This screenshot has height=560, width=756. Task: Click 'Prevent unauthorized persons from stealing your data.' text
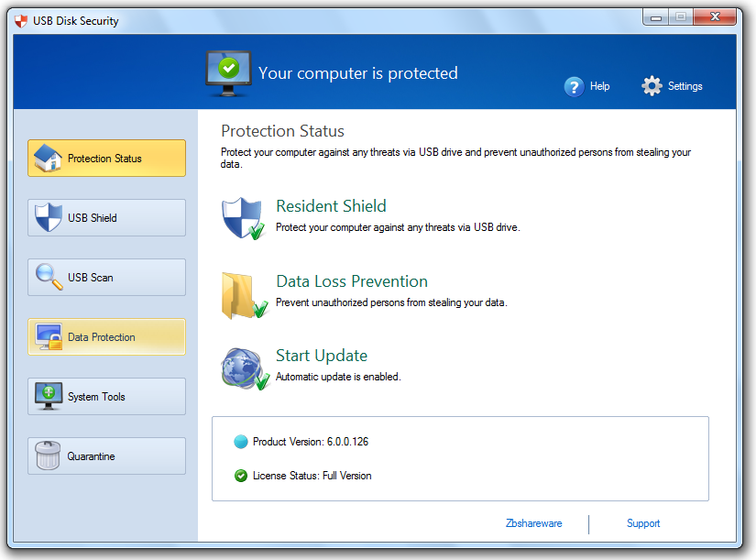(x=391, y=302)
